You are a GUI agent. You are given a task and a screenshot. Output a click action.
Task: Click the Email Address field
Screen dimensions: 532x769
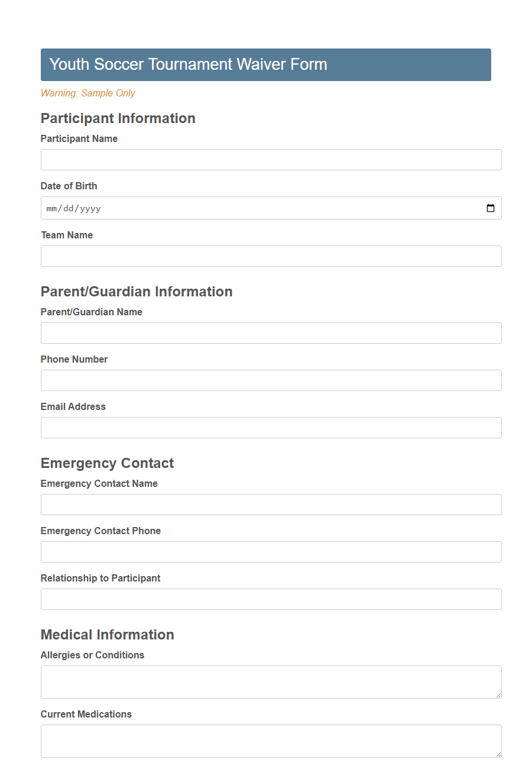(x=271, y=428)
